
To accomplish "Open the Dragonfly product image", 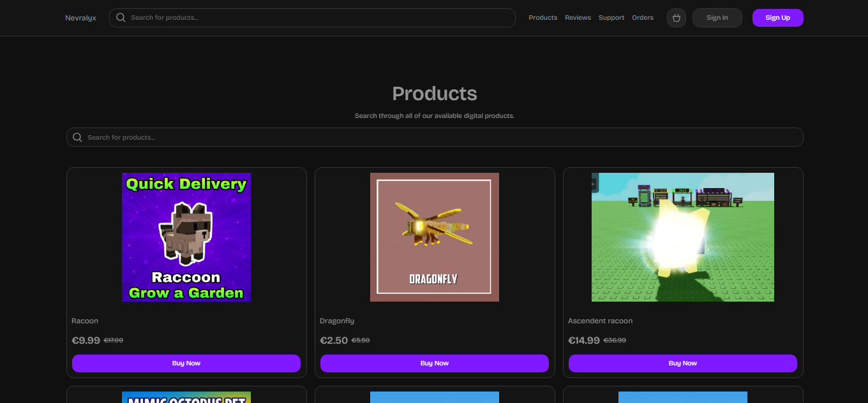I will [x=435, y=237].
